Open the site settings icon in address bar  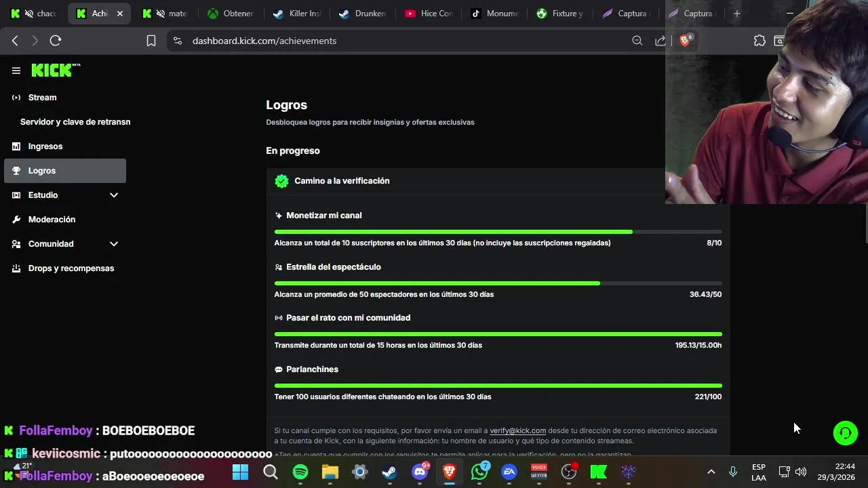click(178, 41)
